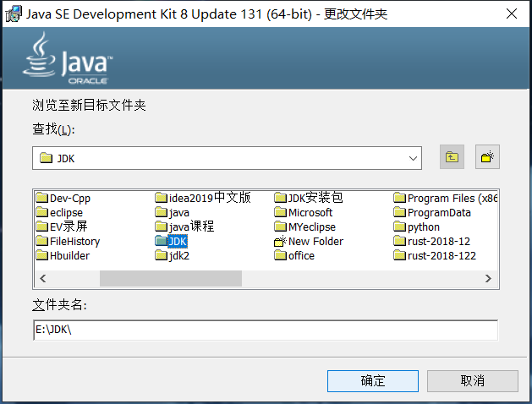Select the Hbuilder folder
This screenshot has width=532, height=404.
pyautogui.click(x=63, y=256)
